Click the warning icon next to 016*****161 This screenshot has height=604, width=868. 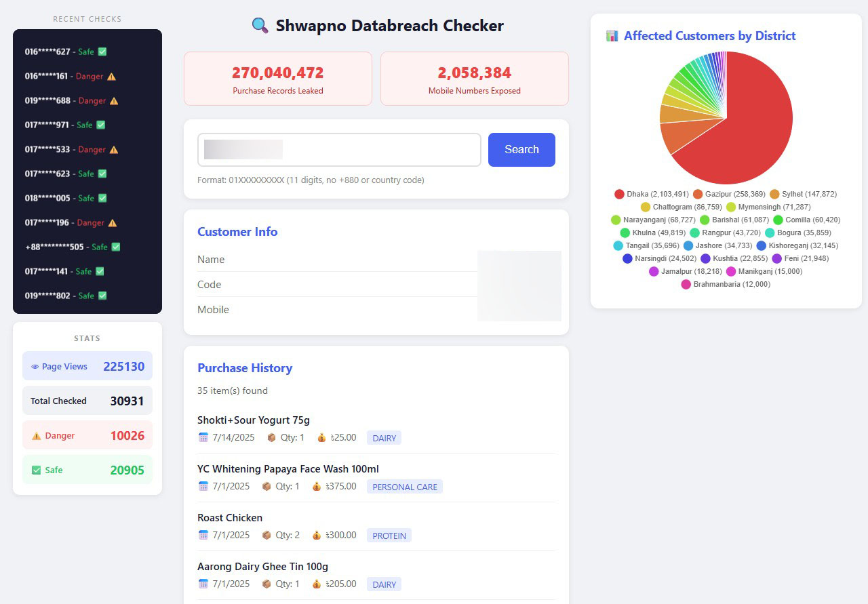coord(111,76)
